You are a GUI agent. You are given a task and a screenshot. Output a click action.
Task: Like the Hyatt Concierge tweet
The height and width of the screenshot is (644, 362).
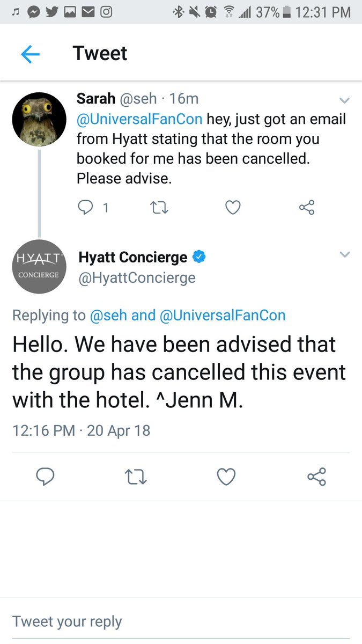[x=226, y=476]
